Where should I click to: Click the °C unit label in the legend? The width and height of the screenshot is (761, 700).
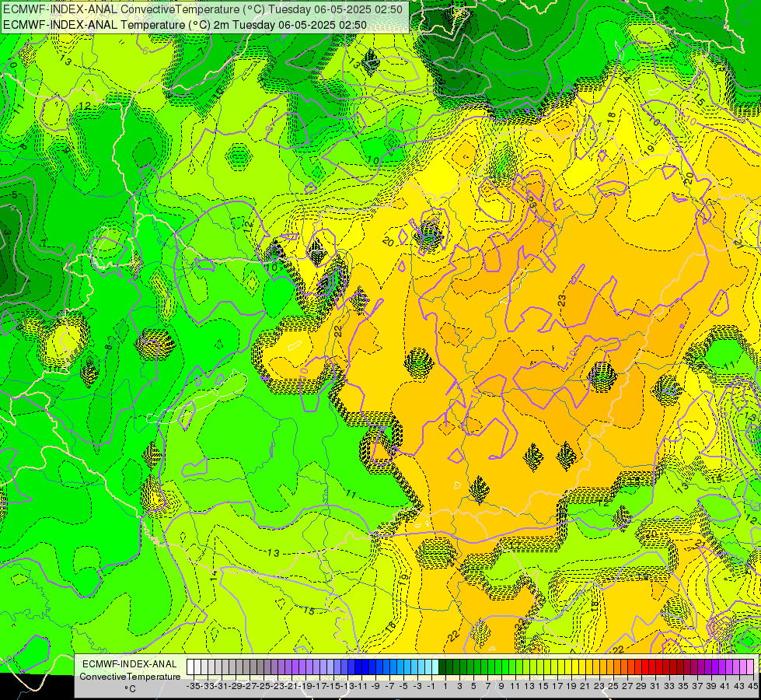(x=130, y=688)
